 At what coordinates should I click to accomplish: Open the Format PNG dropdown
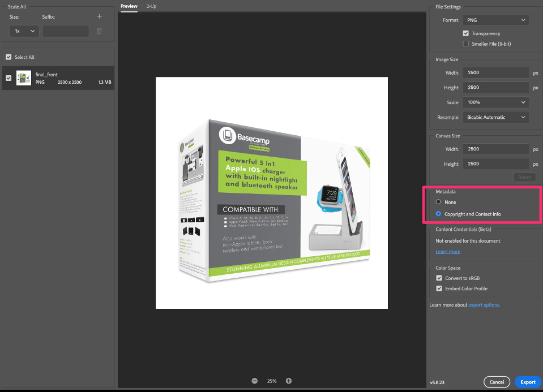pyautogui.click(x=496, y=20)
